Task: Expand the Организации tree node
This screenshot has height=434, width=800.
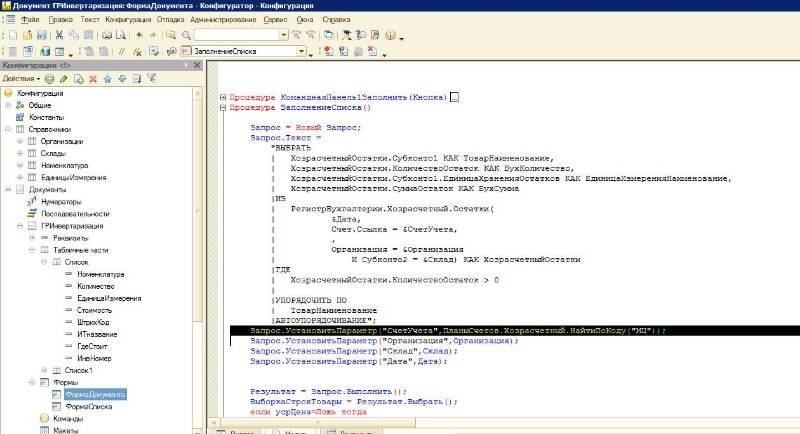Action: click(x=19, y=141)
